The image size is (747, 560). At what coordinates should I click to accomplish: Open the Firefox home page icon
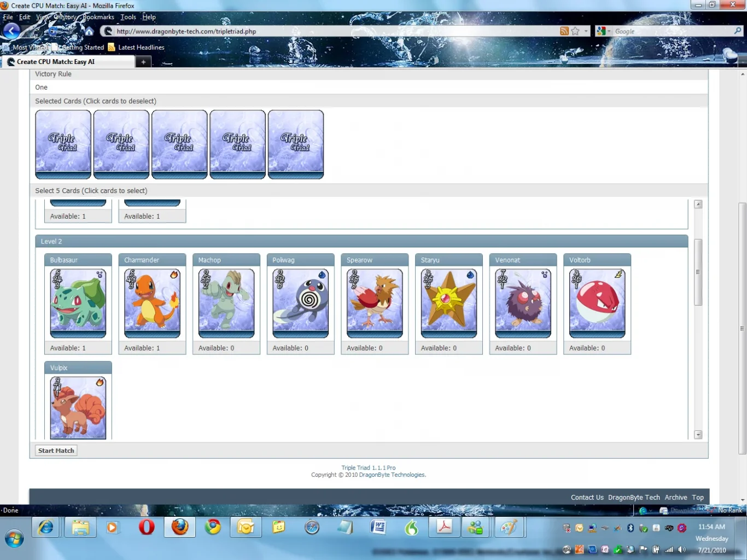click(89, 32)
